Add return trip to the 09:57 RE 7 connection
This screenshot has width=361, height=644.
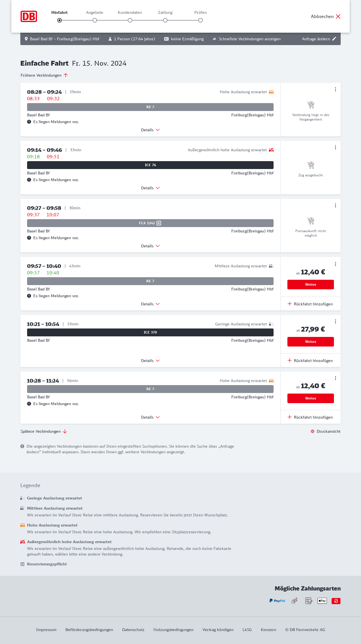click(x=310, y=304)
